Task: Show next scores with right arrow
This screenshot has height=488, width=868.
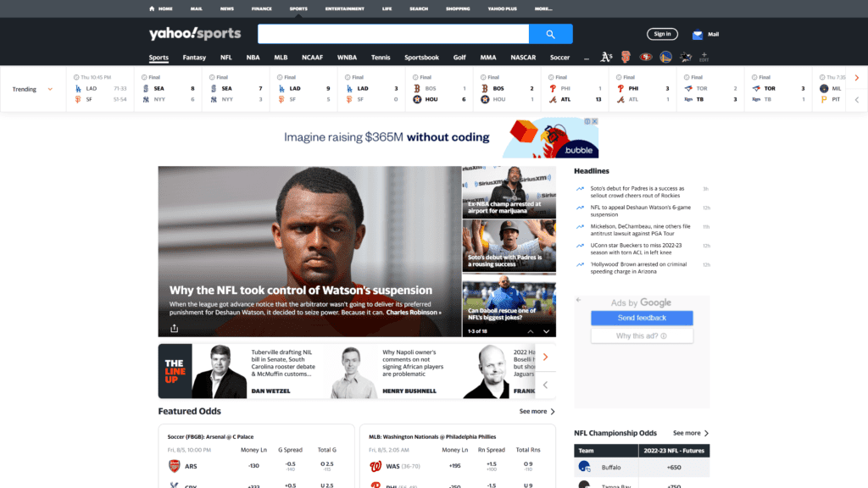Action: coord(857,78)
